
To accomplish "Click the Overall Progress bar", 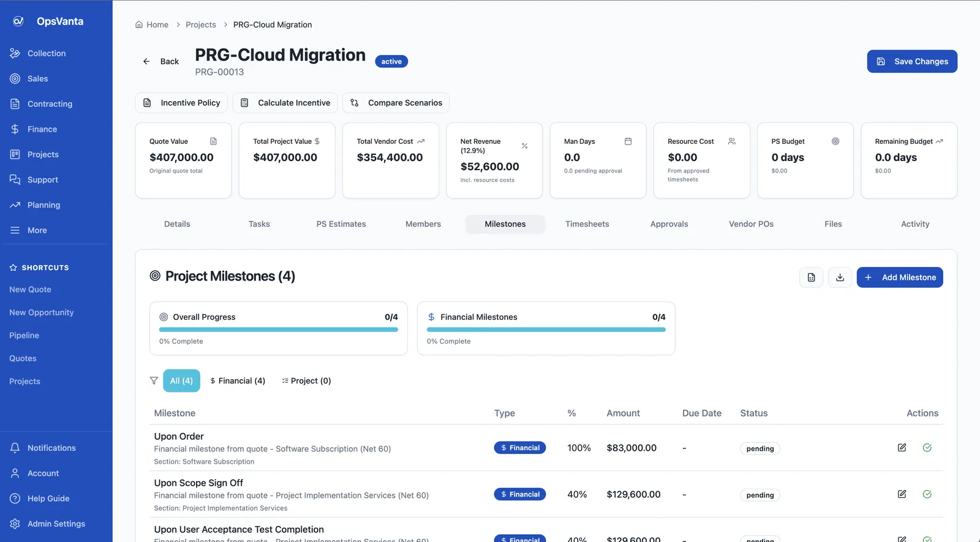I will (x=279, y=329).
